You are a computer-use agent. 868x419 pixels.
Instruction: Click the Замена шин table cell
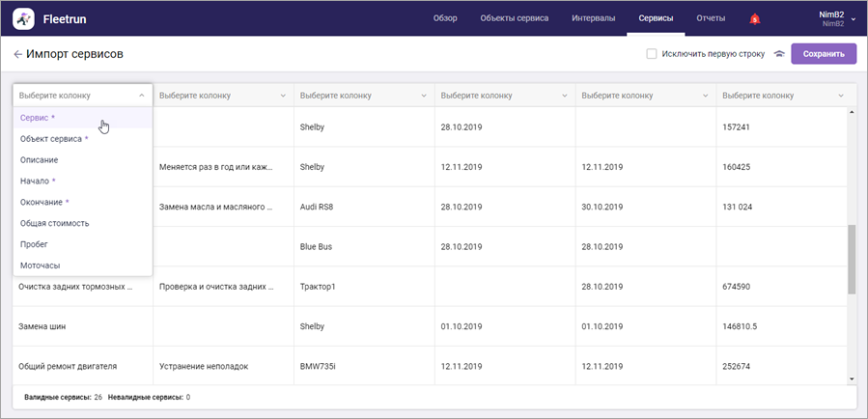pyautogui.click(x=41, y=327)
